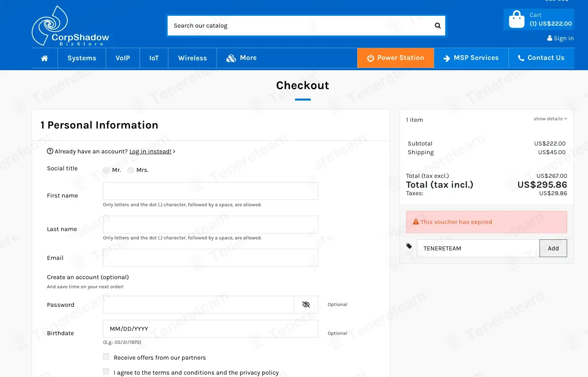Click Log in instead link
The image size is (588, 377).
[x=150, y=151]
